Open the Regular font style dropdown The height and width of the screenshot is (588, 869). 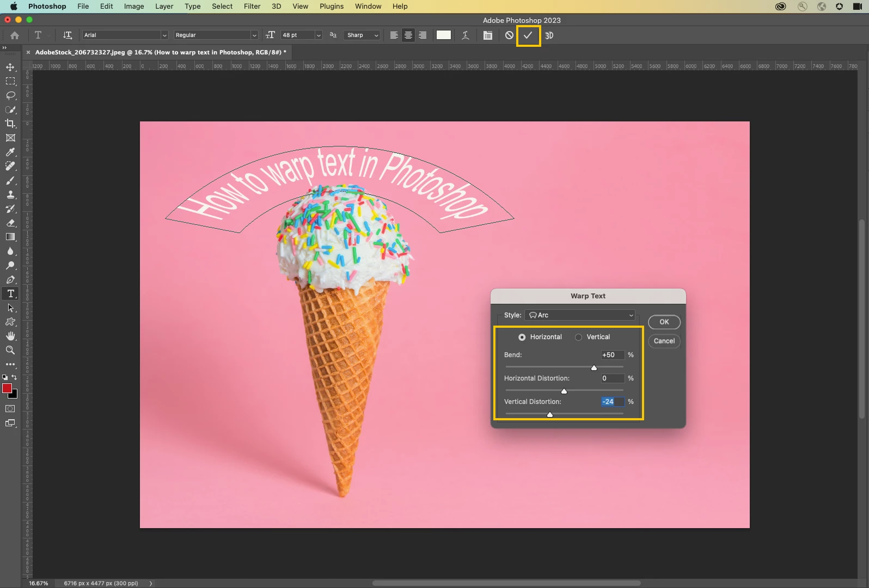coord(216,35)
